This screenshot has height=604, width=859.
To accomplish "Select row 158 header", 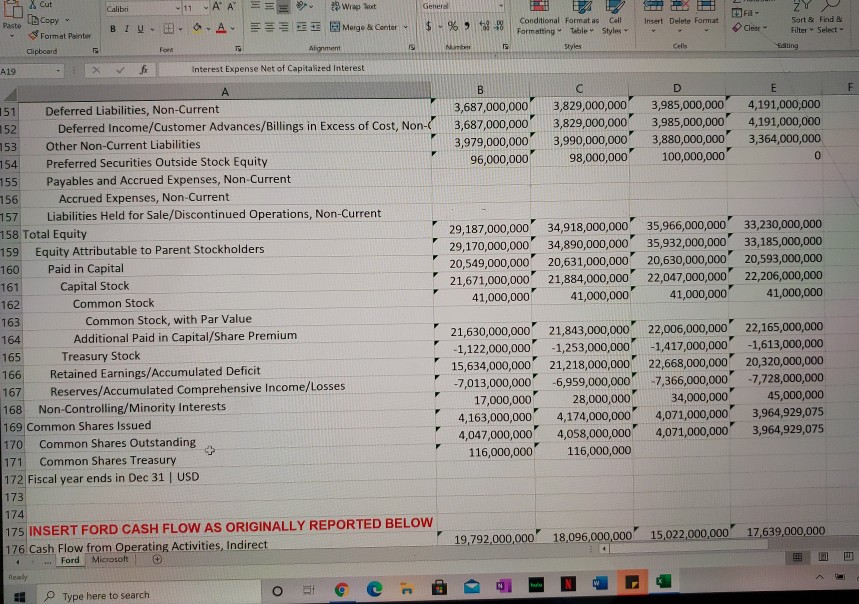I will click(x=10, y=234).
